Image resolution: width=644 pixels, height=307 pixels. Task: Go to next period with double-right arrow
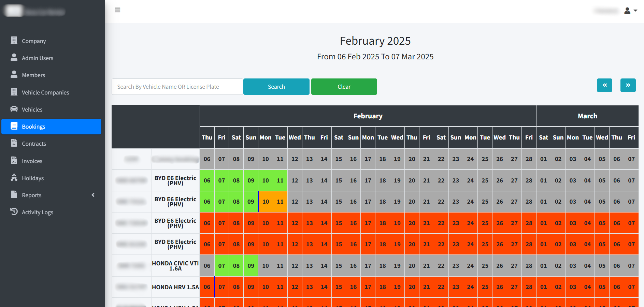[x=628, y=85]
